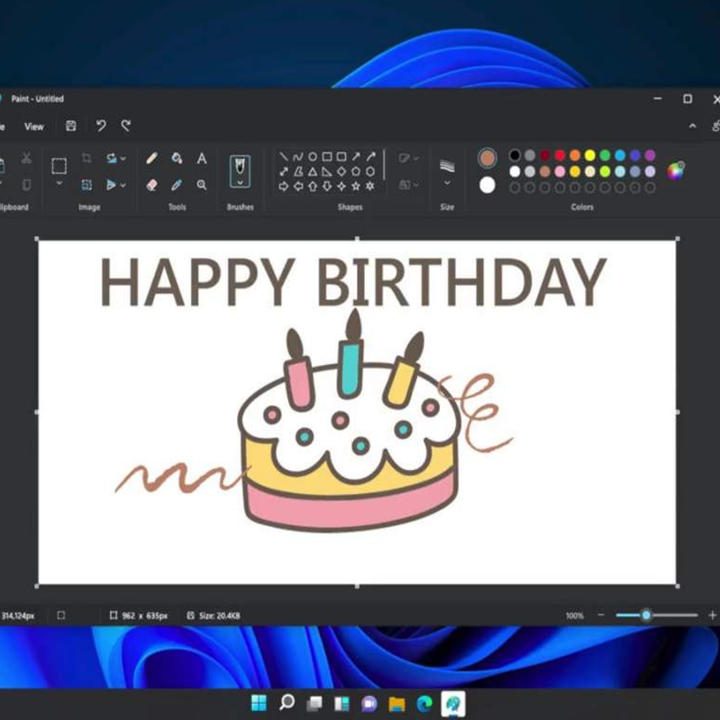Click the Cut scissors icon

click(x=26, y=158)
